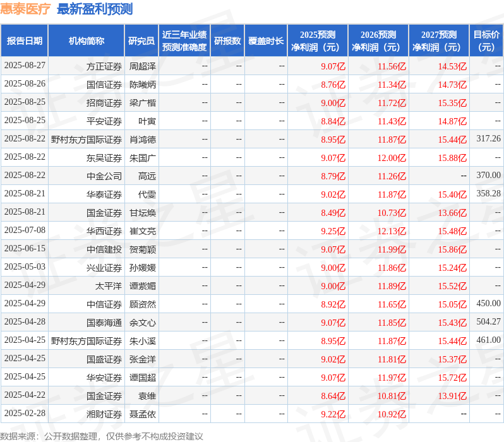Click date 2025-02-28

(25, 414)
